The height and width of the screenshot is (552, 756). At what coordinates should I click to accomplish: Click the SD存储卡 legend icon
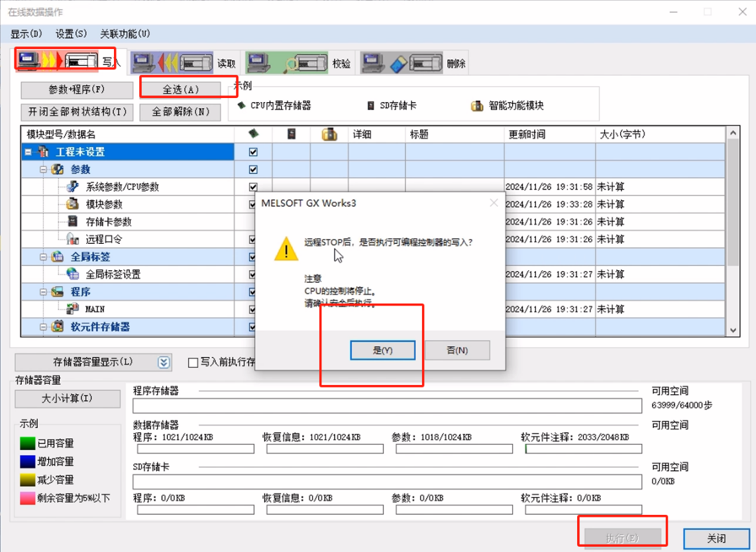370,105
